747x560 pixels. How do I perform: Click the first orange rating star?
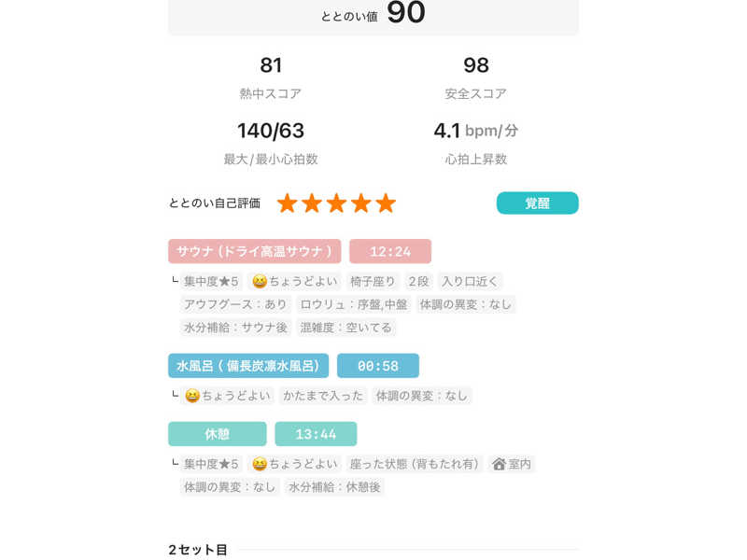point(288,203)
